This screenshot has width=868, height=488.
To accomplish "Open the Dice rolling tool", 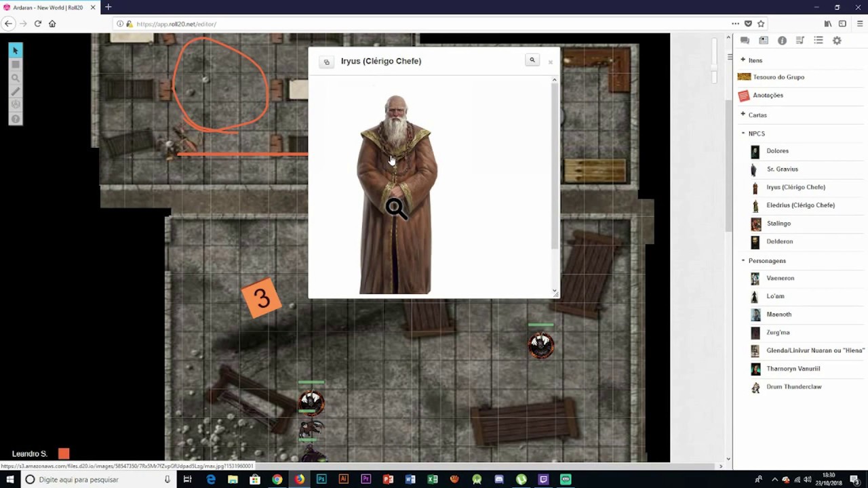I will (x=15, y=105).
